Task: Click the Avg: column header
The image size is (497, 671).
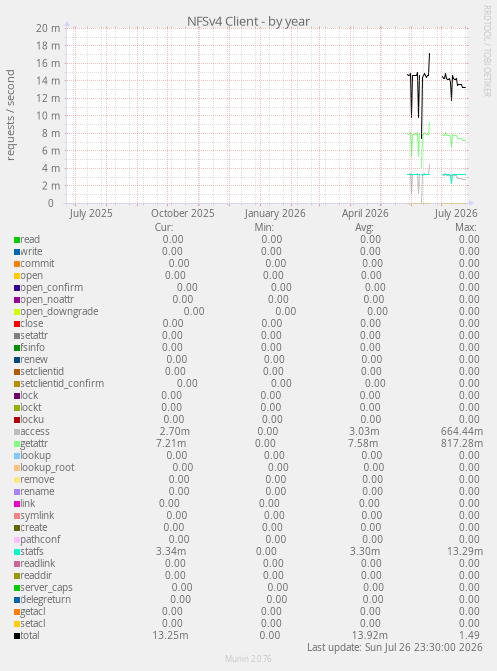Action: (364, 227)
